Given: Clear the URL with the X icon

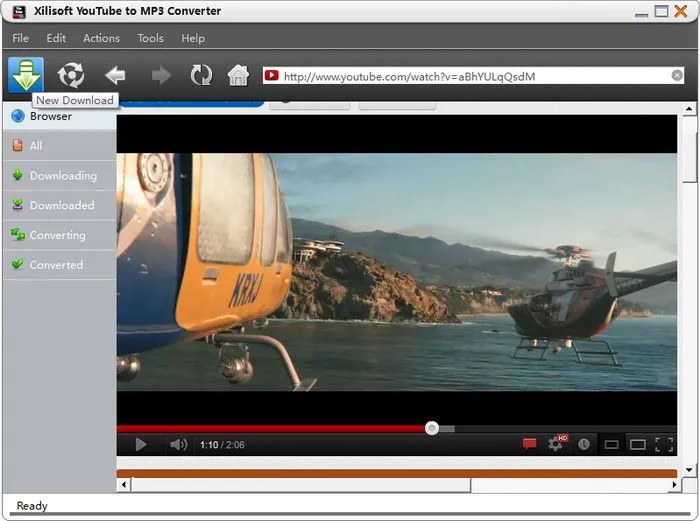Looking at the screenshot, I should (x=677, y=75).
